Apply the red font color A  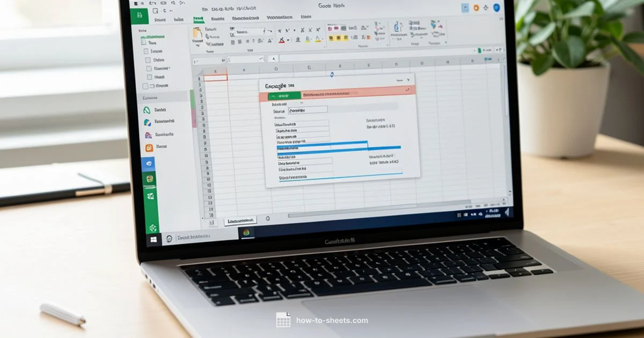point(282,40)
